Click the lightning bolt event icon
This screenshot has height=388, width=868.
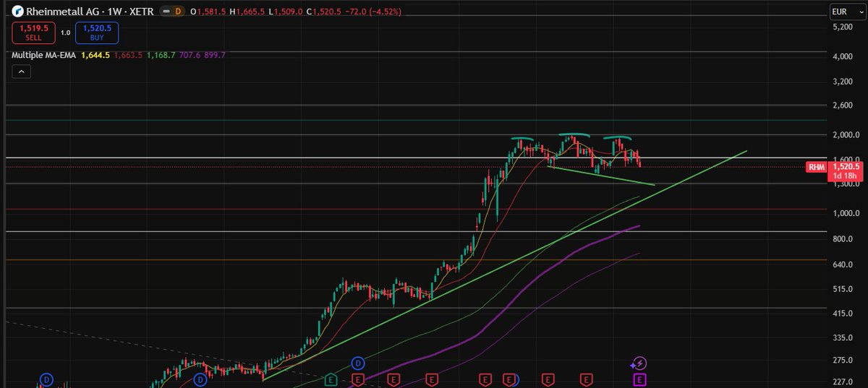[639, 363]
